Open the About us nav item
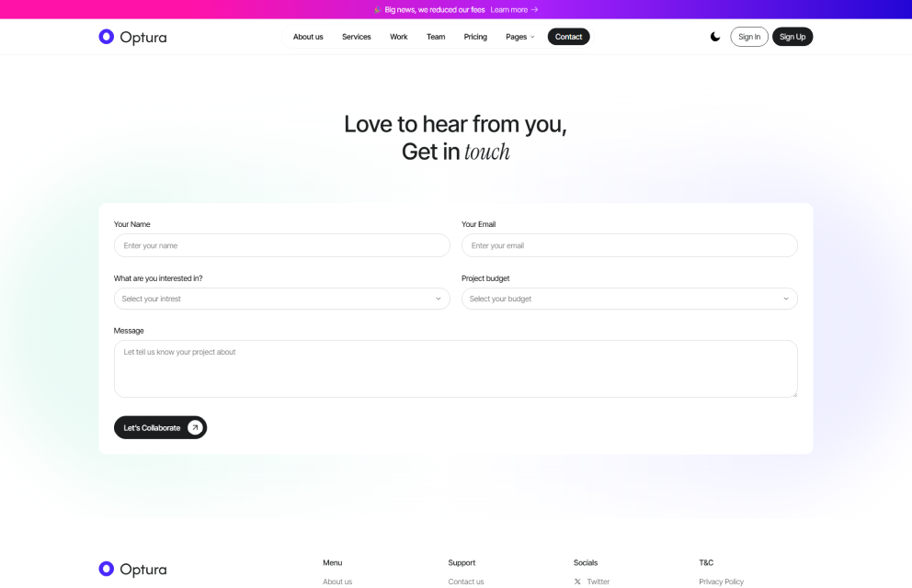This screenshot has height=588, width=912. pyautogui.click(x=308, y=37)
